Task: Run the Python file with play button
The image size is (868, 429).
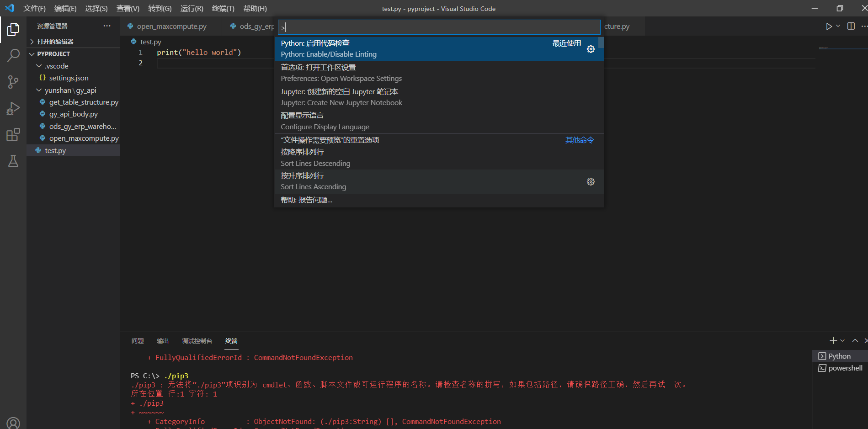Action: tap(829, 26)
